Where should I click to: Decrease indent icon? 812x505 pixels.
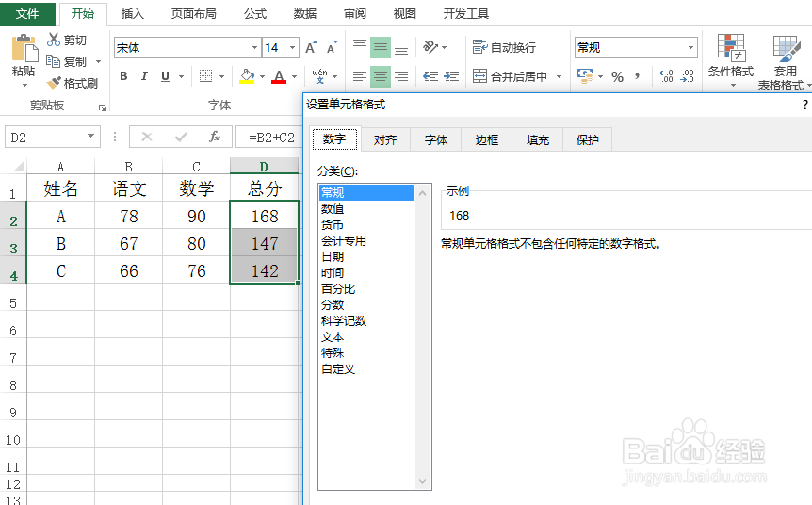(430, 76)
